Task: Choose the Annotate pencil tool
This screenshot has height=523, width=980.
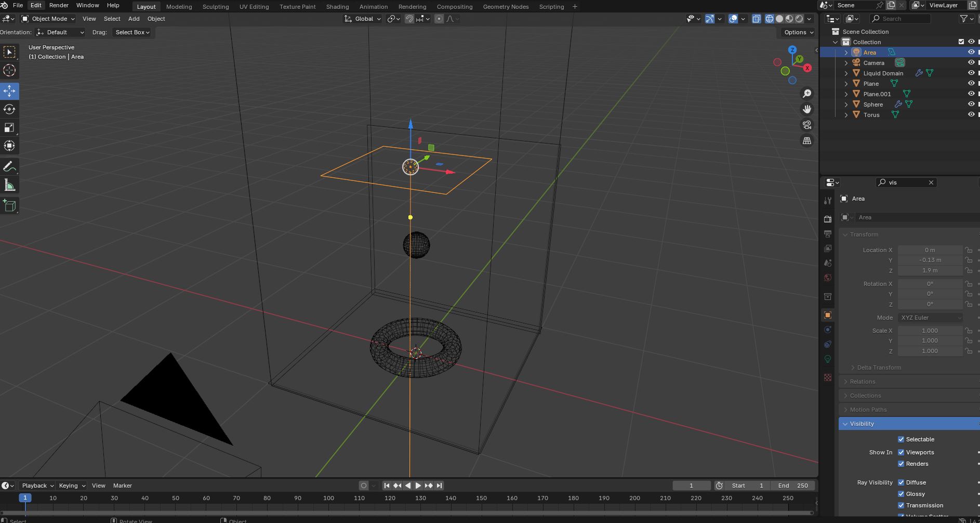Action: pyautogui.click(x=9, y=167)
